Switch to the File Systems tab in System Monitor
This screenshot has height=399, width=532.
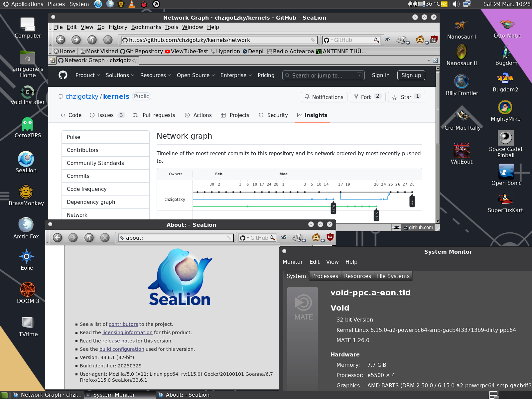click(x=393, y=276)
